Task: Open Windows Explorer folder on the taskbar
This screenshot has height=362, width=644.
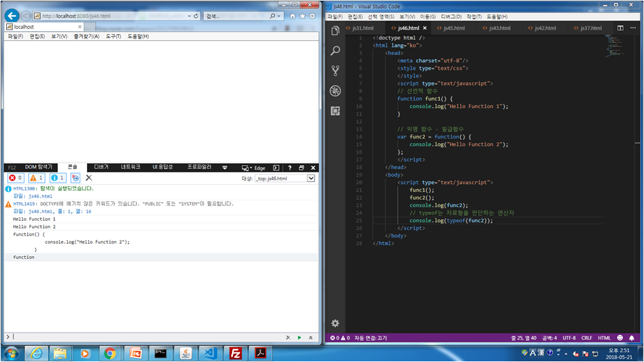Action: coord(60,353)
